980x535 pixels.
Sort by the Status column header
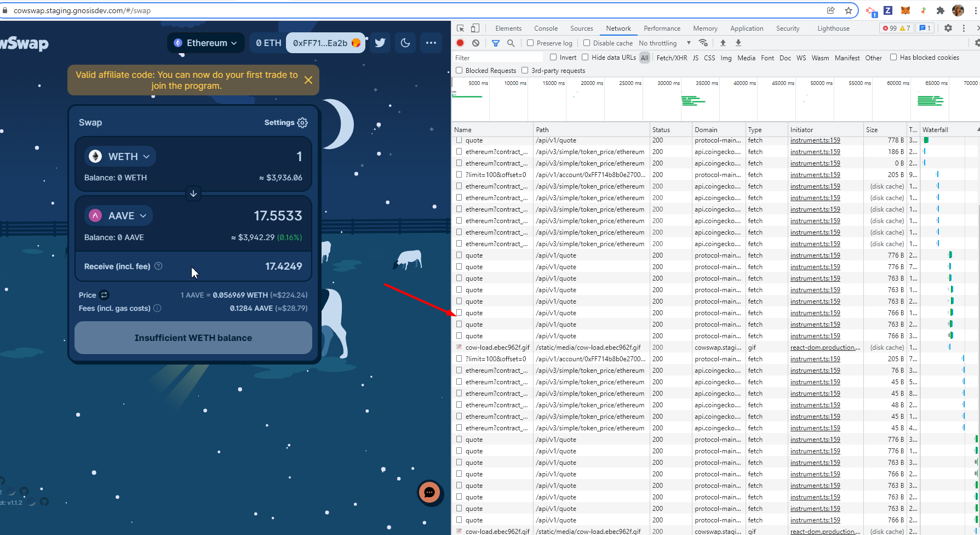click(x=670, y=130)
